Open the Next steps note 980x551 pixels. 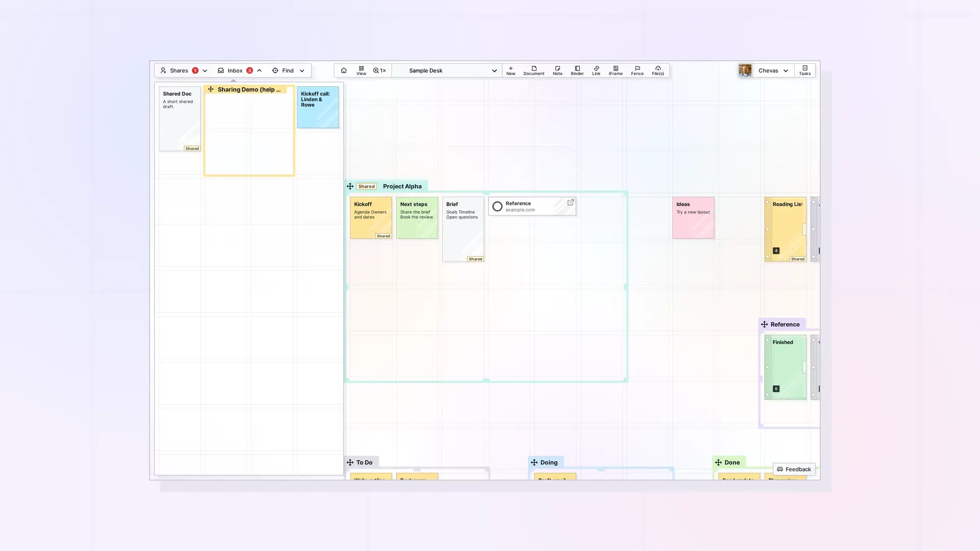tap(417, 218)
